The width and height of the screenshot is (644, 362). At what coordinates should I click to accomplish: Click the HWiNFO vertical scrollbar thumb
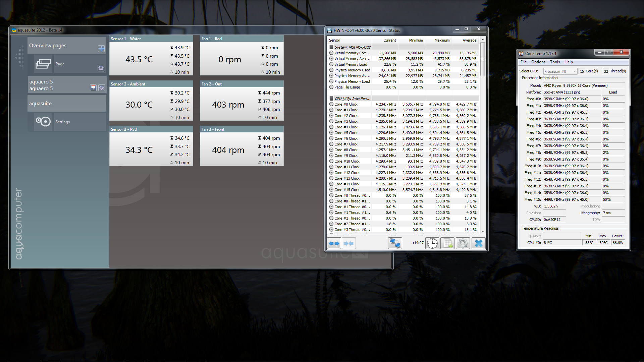click(483, 59)
